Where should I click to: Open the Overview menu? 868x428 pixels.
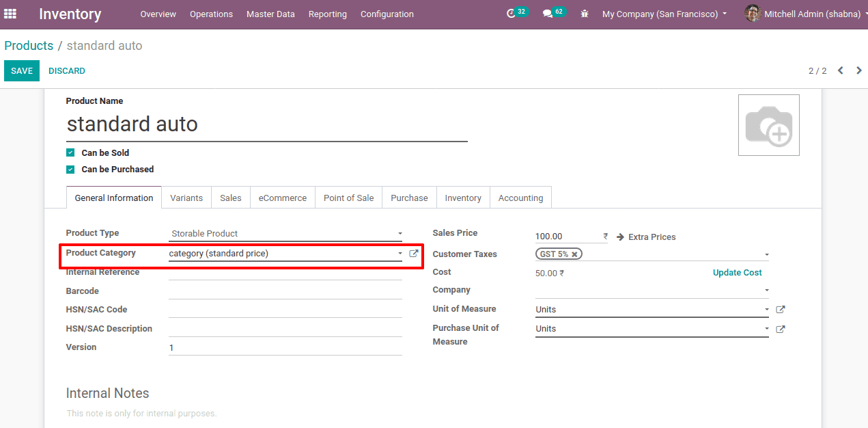click(x=158, y=14)
